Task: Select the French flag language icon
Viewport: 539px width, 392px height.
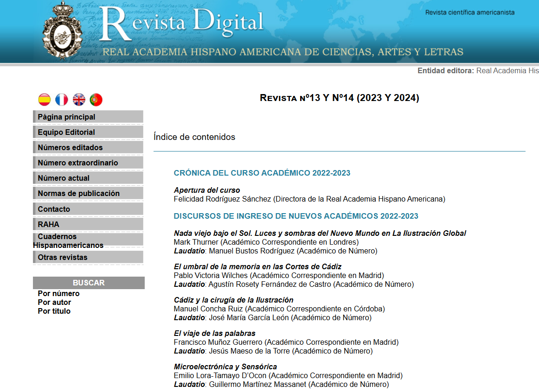Action: click(61, 100)
